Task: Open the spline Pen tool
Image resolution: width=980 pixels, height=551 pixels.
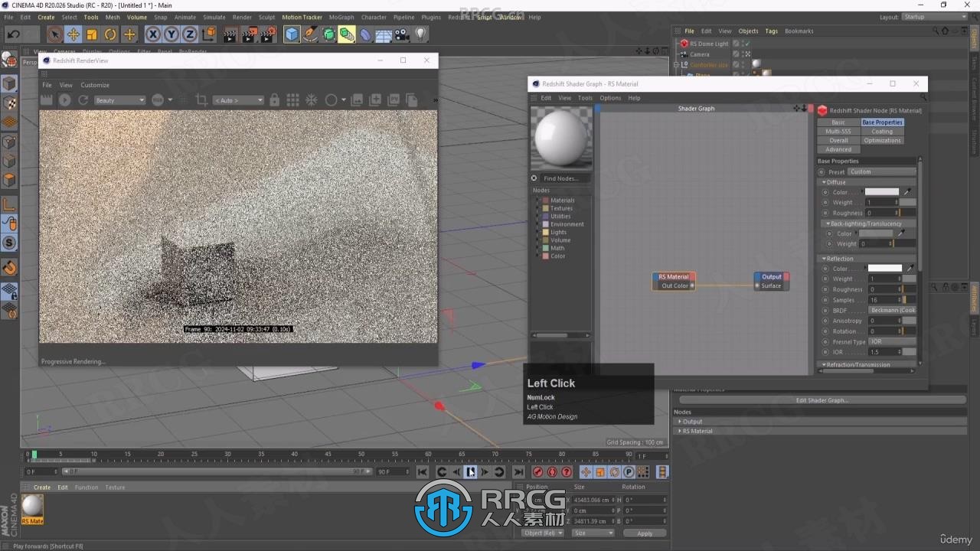Action: [310, 34]
